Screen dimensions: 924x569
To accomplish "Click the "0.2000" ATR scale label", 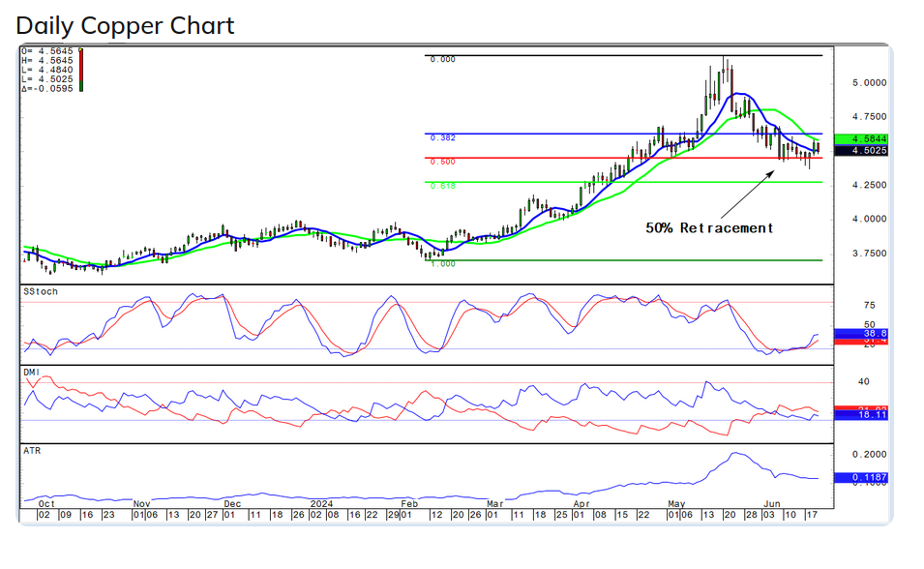I will (x=869, y=455).
